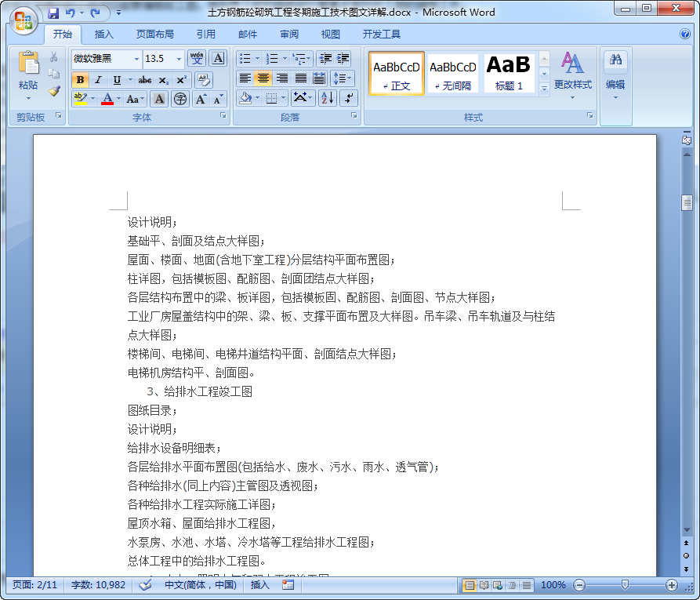
Task: Open the font size dropdown
Action: (x=179, y=59)
